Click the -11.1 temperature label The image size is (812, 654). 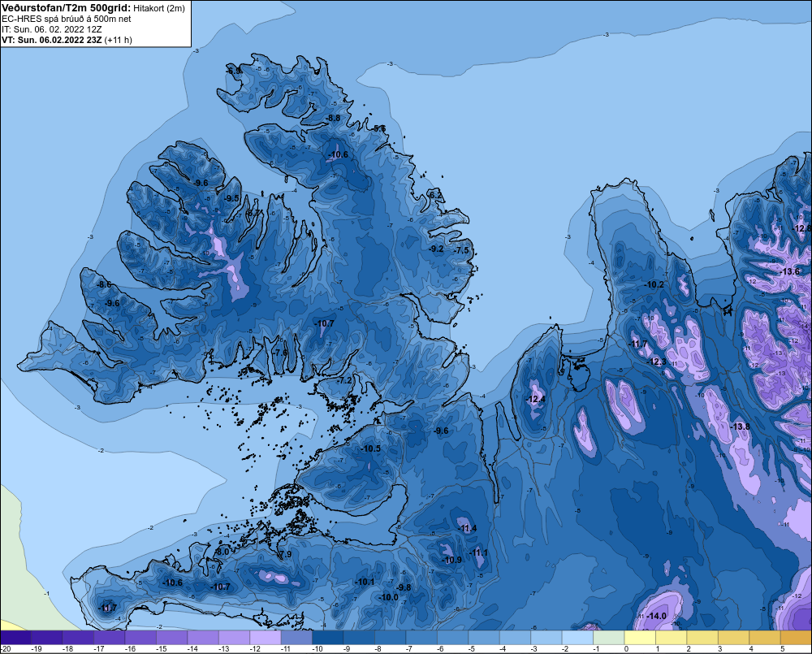(x=478, y=552)
